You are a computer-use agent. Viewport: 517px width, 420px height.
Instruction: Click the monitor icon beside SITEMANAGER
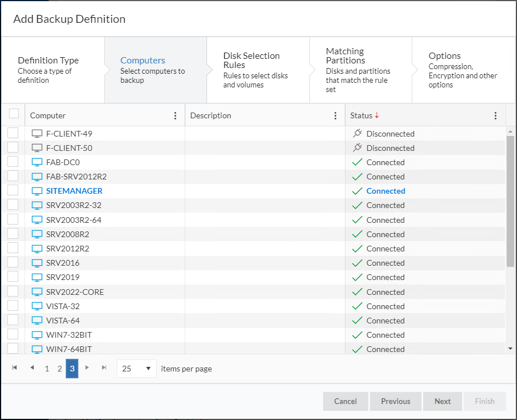tap(37, 191)
